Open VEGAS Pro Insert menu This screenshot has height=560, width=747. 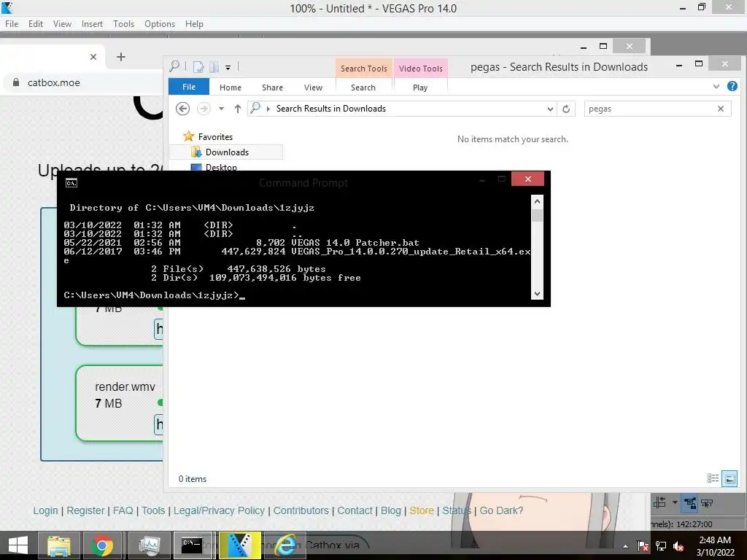pos(92,24)
